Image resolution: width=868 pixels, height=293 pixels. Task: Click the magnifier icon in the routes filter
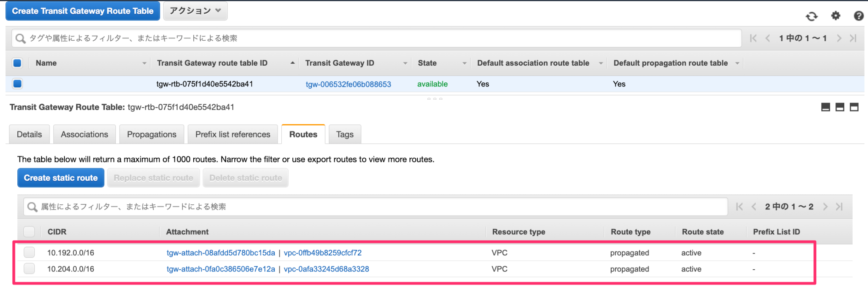point(32,206)
